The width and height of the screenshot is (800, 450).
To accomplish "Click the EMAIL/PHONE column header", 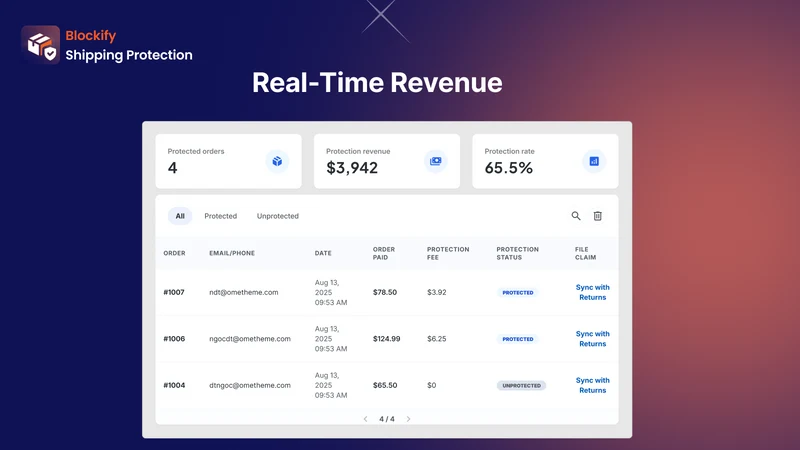I will tap(232, 253).
